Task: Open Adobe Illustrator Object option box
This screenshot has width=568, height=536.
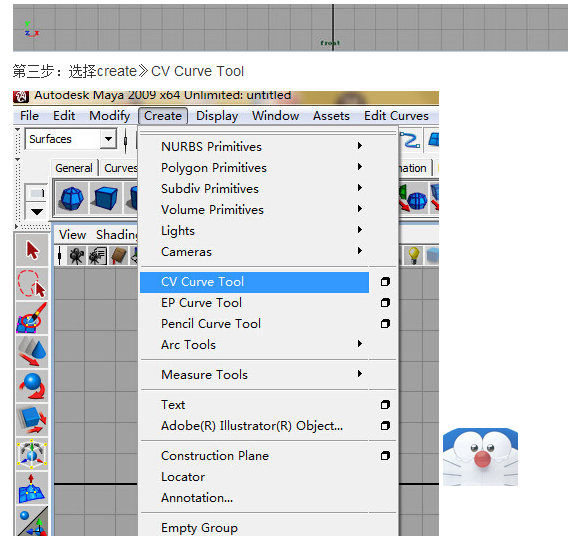Action: tap(385, 426)
